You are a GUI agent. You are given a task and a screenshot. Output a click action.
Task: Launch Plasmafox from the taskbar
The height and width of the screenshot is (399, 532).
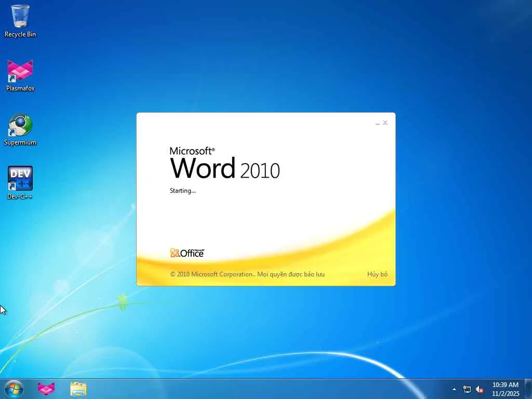click(x=46, y=389)
